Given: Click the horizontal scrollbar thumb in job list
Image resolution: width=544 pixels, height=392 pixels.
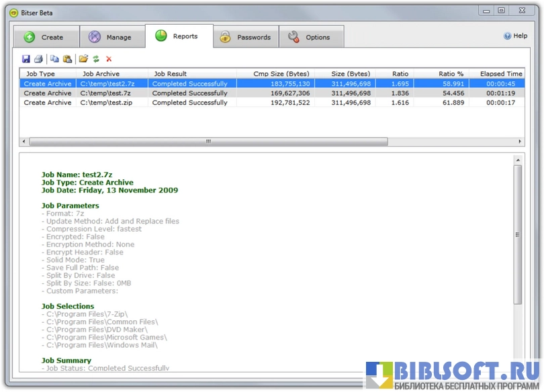Looking at the screenshot, I should (208, 142).
